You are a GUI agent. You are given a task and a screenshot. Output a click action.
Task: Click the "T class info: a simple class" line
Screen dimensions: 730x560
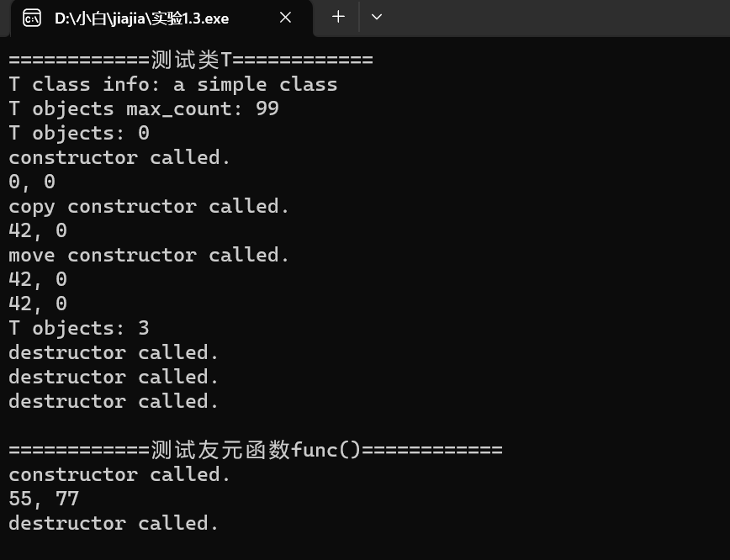[x=172, y=84]
